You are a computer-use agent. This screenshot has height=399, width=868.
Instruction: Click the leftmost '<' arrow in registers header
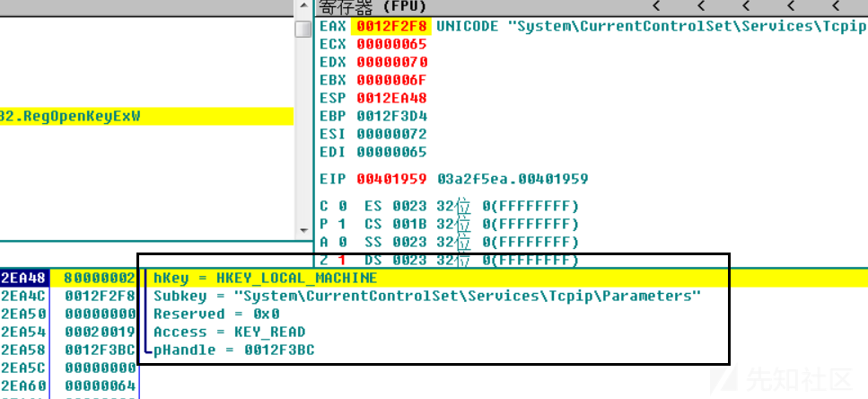656,6
